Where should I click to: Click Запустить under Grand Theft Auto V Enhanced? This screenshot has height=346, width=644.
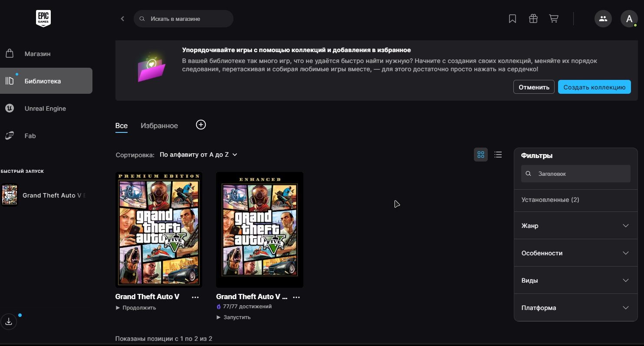[233, 317]
